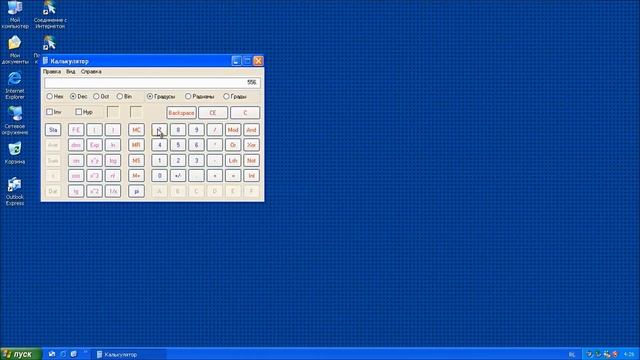Open the Сетевое окружение desktop icon
640x360 pixels.
(x=15, y=121)
